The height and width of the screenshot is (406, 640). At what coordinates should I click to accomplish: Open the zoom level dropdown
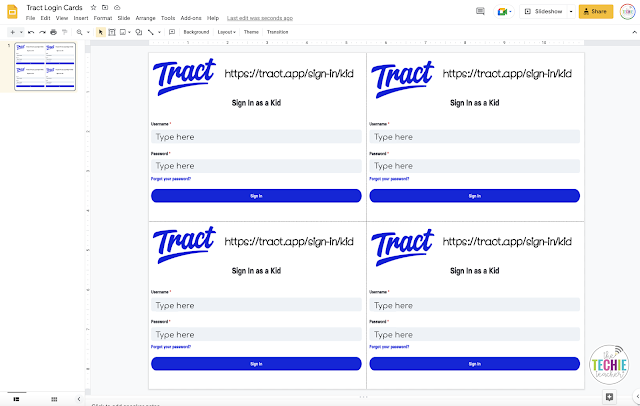pyautogui.click(x=88, y=32)
